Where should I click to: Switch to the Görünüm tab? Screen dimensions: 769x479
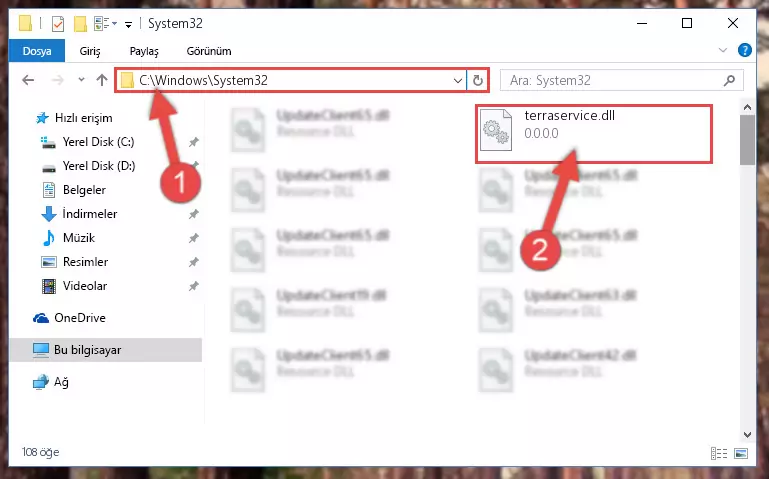click(209, 51)
